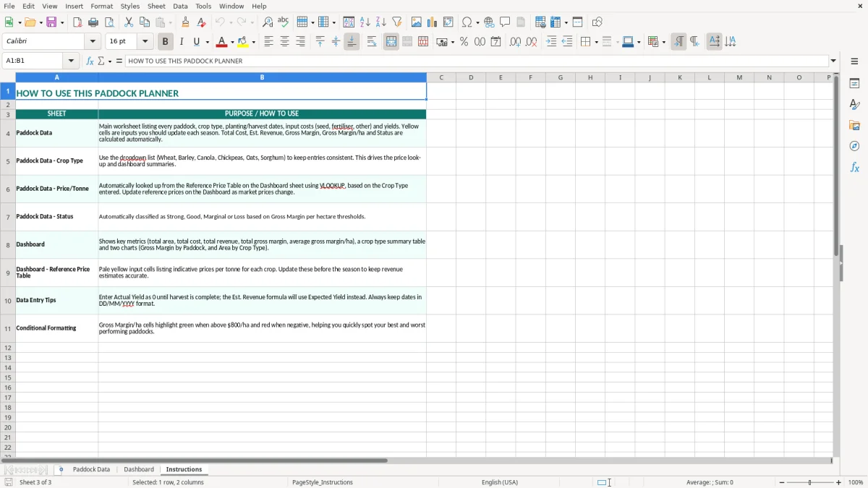Open the background color dropdown arrow

[253, 42]
